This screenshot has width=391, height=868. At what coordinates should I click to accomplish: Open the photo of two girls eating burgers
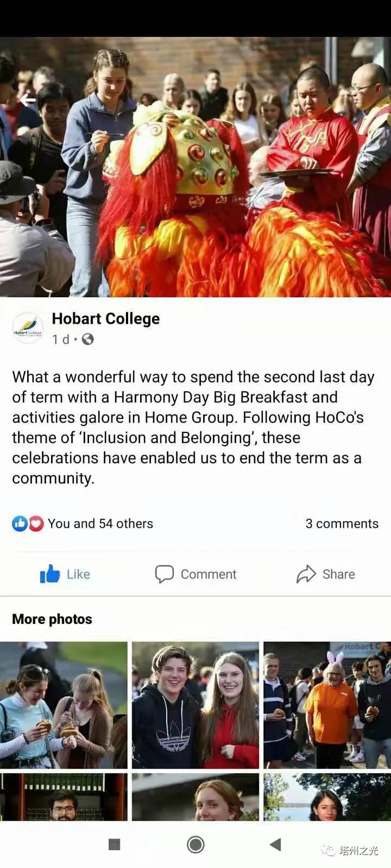pos(64,705)
